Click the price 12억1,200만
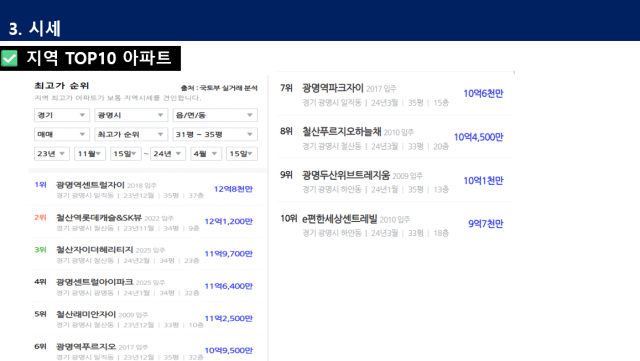 [x=229, y=221]
